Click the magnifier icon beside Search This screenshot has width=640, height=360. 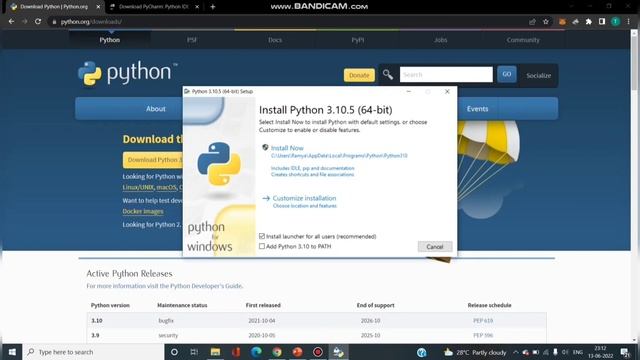(x=388, y=74)
